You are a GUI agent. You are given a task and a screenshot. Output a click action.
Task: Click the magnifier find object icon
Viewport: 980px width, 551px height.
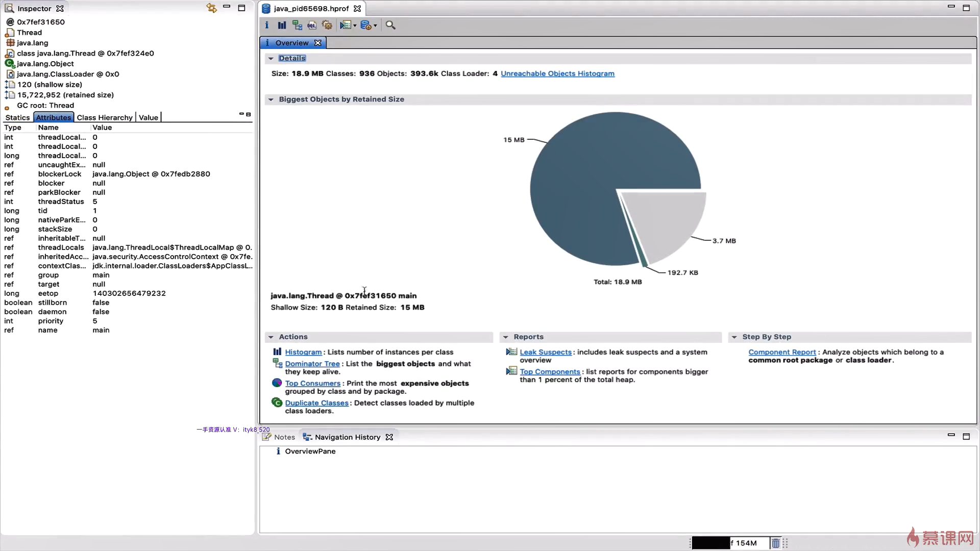[390, 25]
